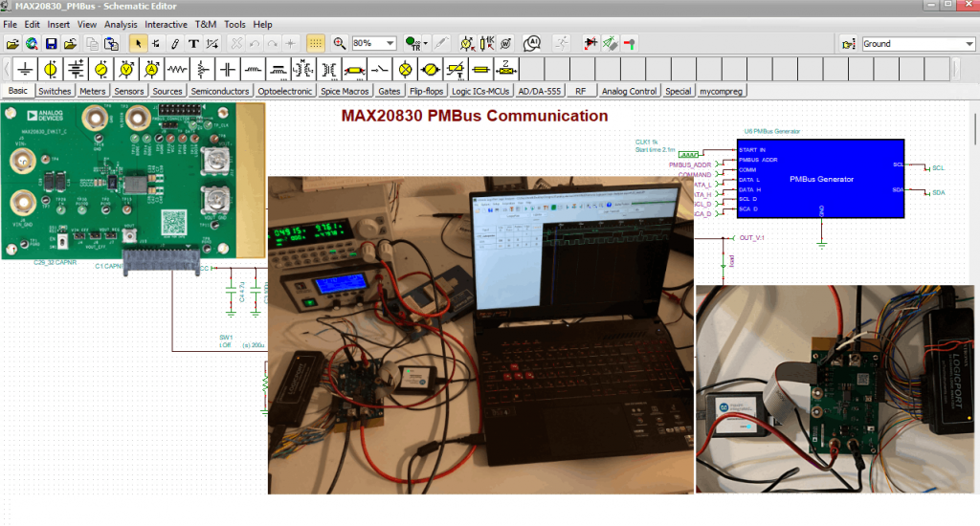Place a ground component from toolbar
The image size is (980, 526).
pyautogui.click(x=25, y=70)
